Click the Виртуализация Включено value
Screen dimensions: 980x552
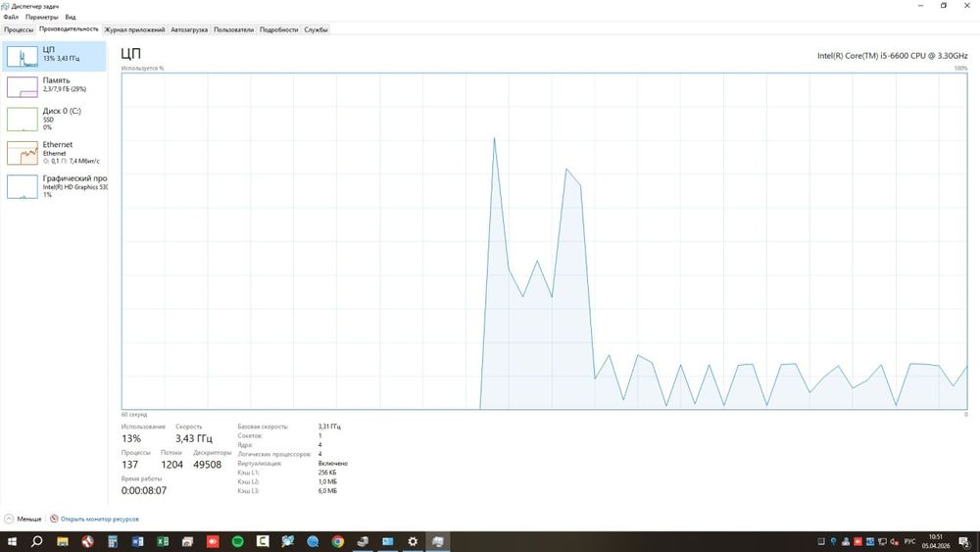[332, 463]
